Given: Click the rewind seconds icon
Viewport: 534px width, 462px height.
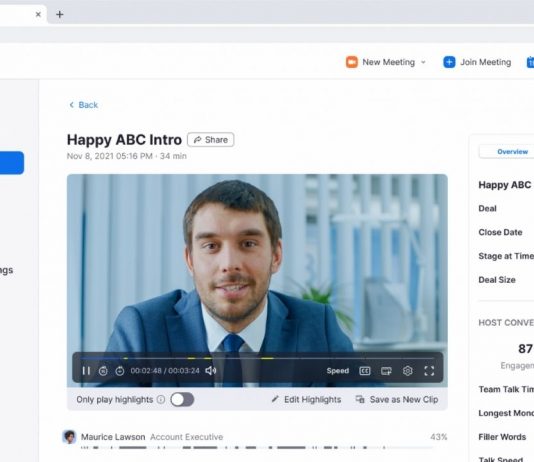Looking at the screenshot, I should [x=103, y=371].
